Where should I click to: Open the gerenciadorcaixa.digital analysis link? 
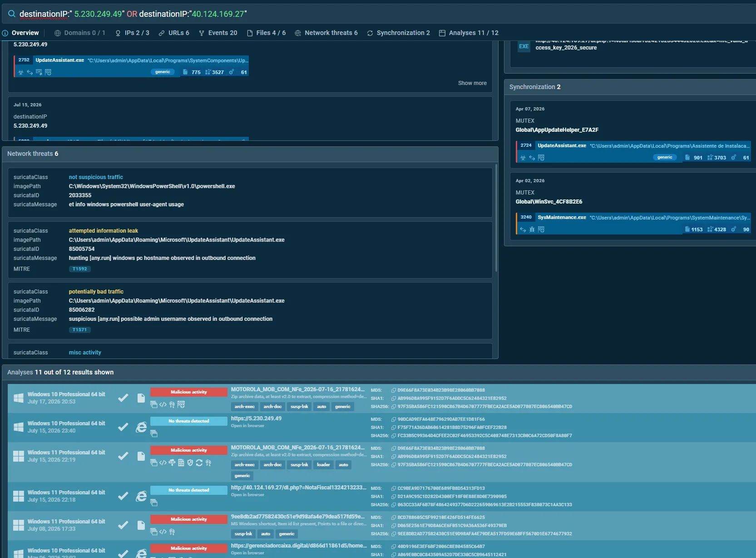[299, 546]
